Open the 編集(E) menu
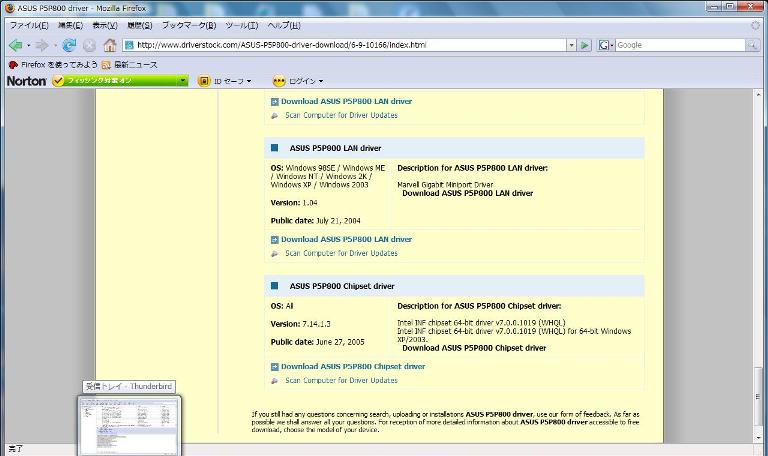The width and height of the screenshot is (768, 456). (x=70, y=25)
